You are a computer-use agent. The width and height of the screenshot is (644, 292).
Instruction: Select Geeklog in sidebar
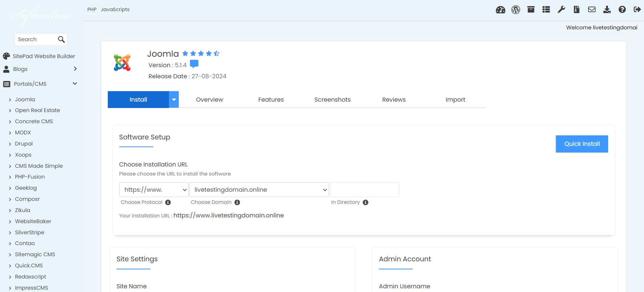pos(26,188)
